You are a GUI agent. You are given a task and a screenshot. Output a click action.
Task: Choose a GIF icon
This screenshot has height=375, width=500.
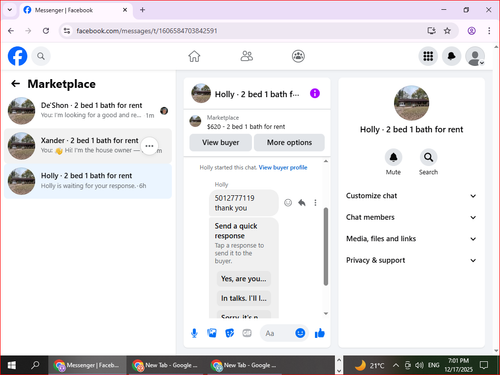pos(247,333)
